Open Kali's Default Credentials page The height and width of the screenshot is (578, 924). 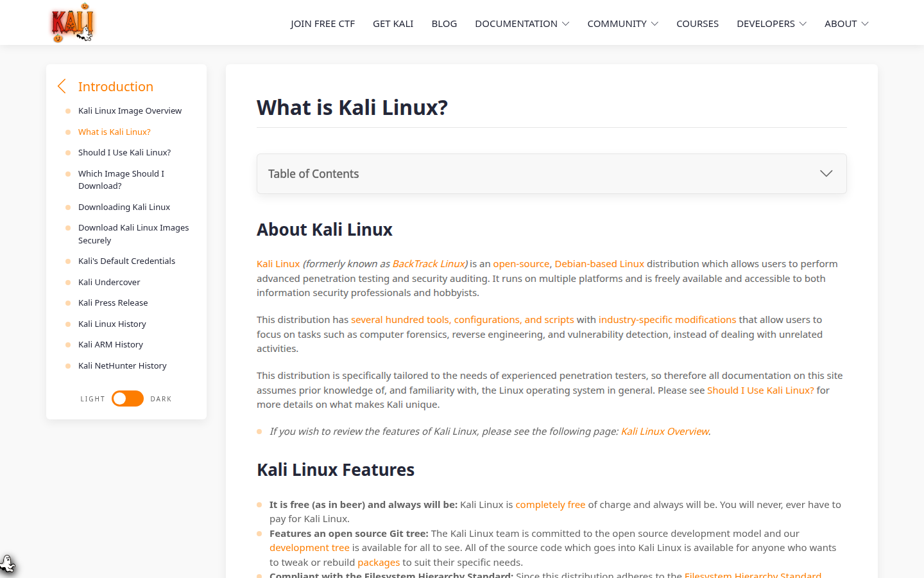coord(126,261)
